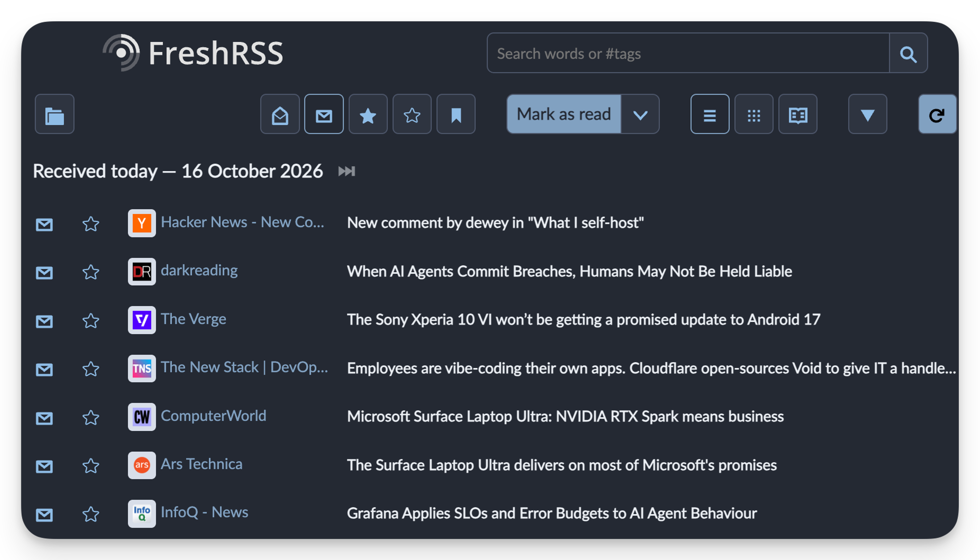Open InfoQ - News feed link
Screen dimensions: 980x560
[204, 513]
